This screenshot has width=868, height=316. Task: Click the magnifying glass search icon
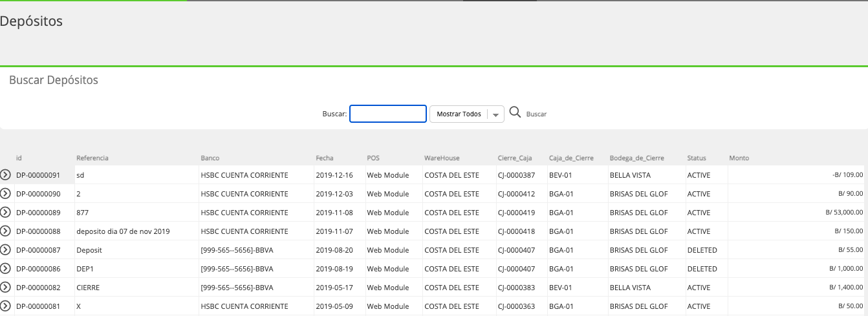[x=515, y=112]
